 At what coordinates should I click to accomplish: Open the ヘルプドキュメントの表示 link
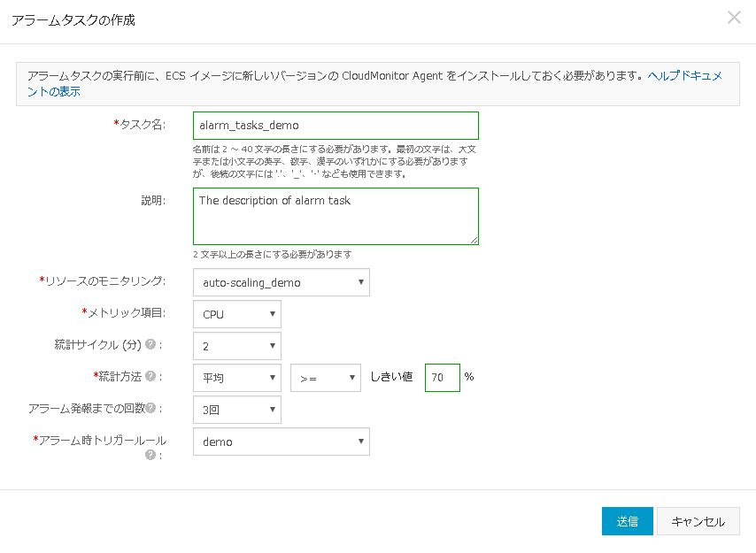(684, 76)
